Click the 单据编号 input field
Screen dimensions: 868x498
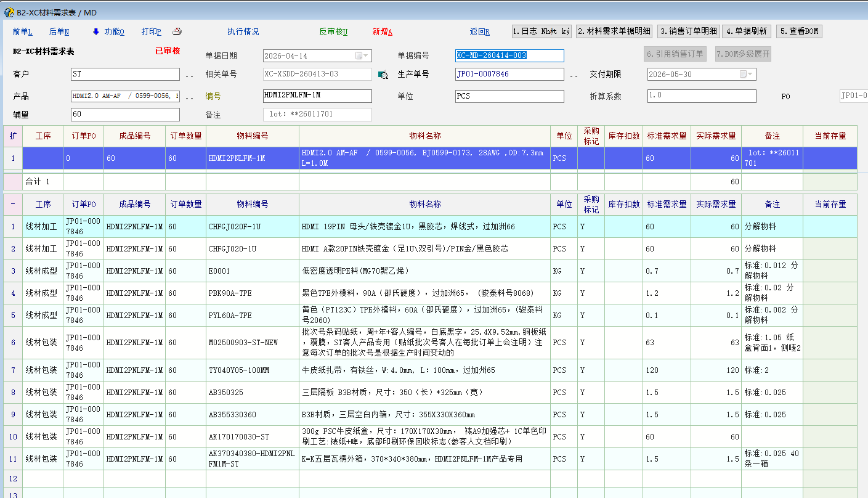pos(509,56)
